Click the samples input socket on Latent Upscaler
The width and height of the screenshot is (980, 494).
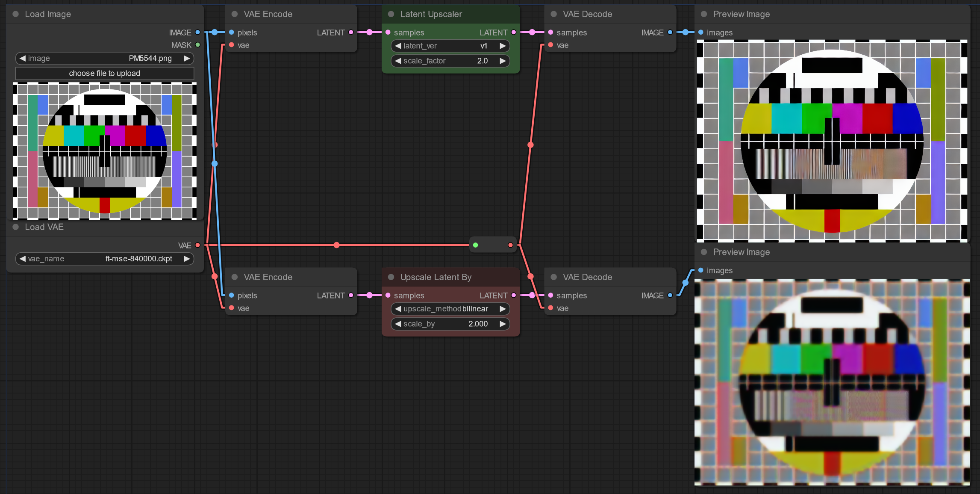click(388, 32)
